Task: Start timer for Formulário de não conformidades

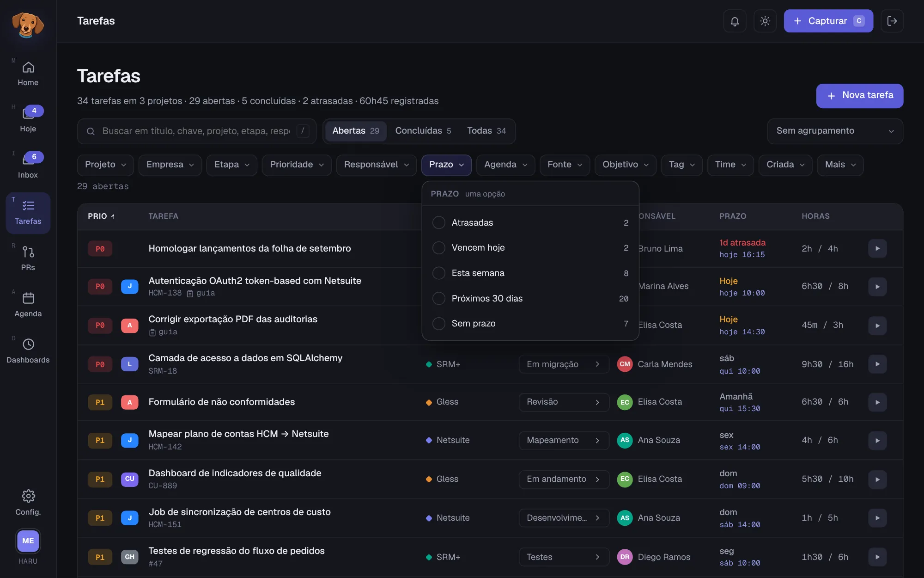Action: click(x=877, y=402)
